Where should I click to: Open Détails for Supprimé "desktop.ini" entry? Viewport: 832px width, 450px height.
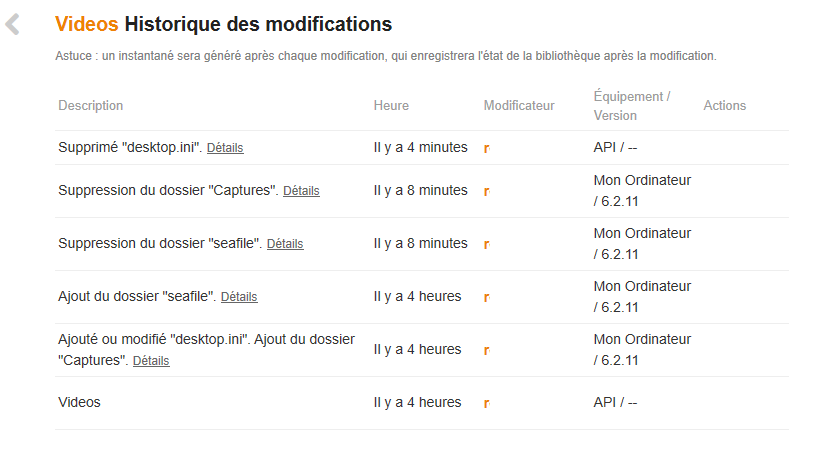click(225, 148)
